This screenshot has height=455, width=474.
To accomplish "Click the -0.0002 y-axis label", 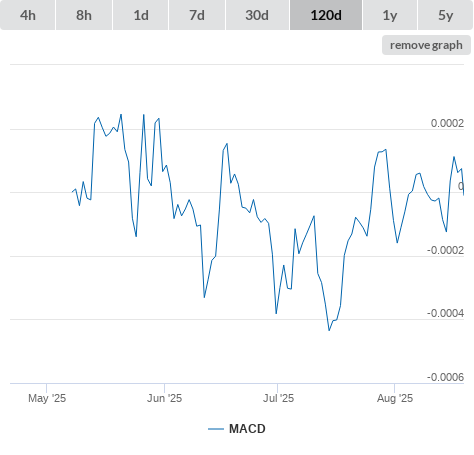I will (x=445, y=250).
